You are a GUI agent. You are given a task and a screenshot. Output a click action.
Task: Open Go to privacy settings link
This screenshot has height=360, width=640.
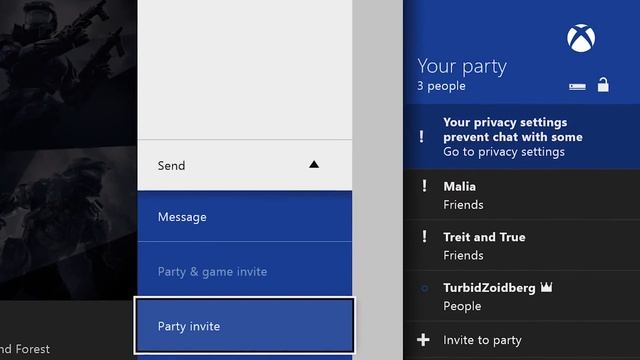click(504, 152)
